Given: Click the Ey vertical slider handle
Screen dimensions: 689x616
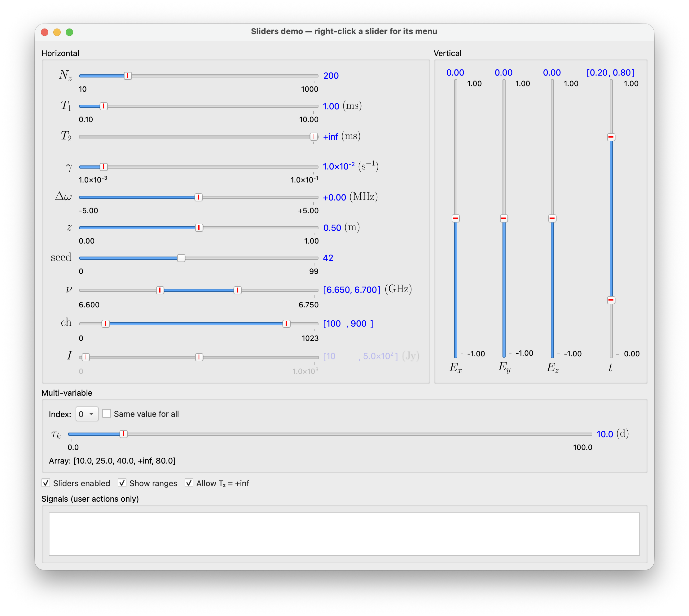Looking at the screenshot, I should pos(504,218).
